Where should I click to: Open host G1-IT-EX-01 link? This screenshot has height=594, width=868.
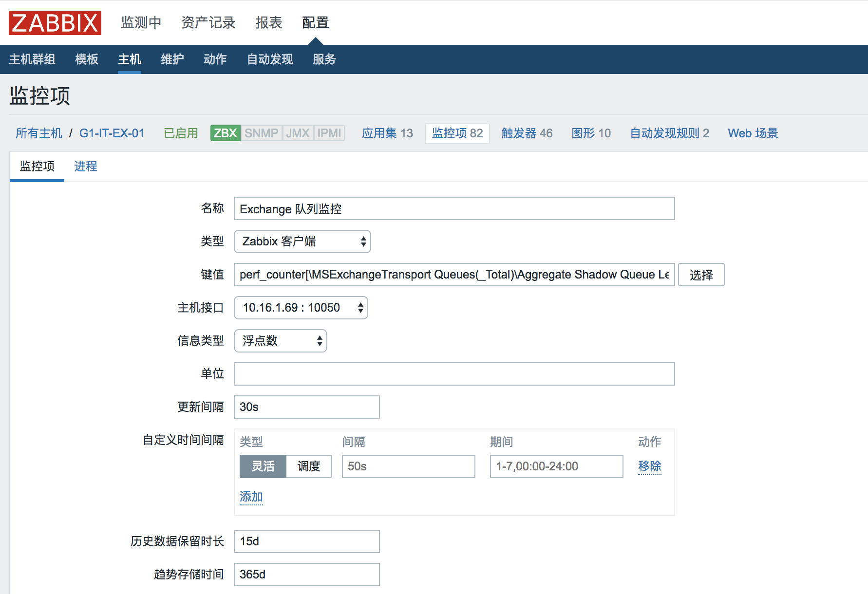pos(112,133)
